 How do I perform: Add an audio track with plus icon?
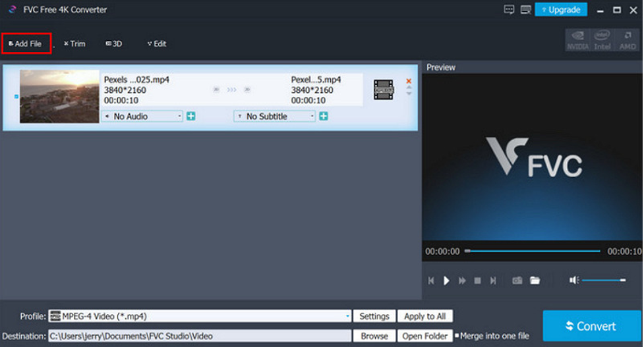pos(190,117)
